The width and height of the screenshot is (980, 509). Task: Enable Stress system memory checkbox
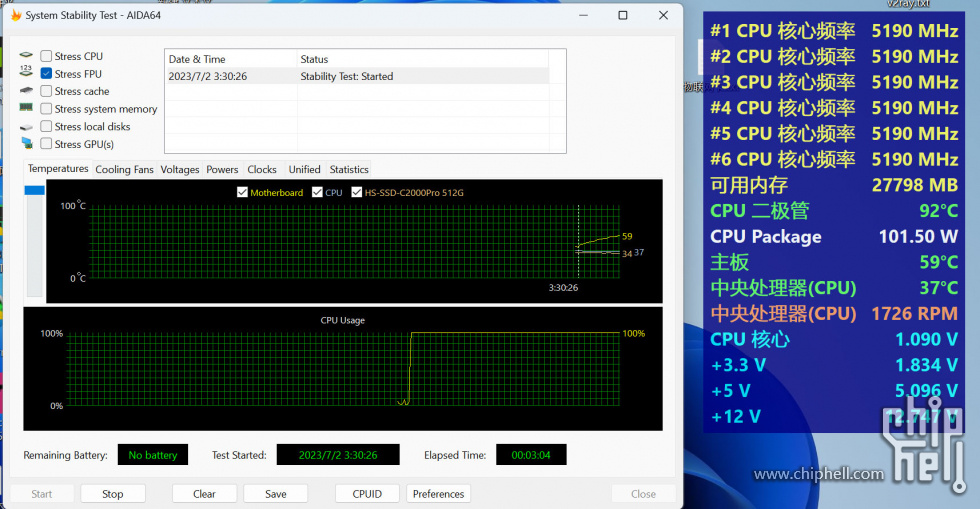[46, 109]
